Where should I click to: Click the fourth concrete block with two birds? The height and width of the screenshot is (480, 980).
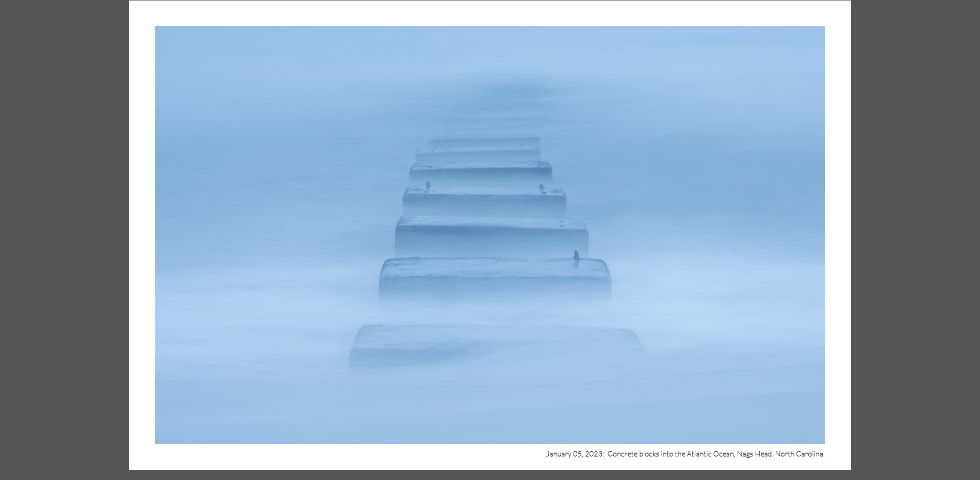484,202
